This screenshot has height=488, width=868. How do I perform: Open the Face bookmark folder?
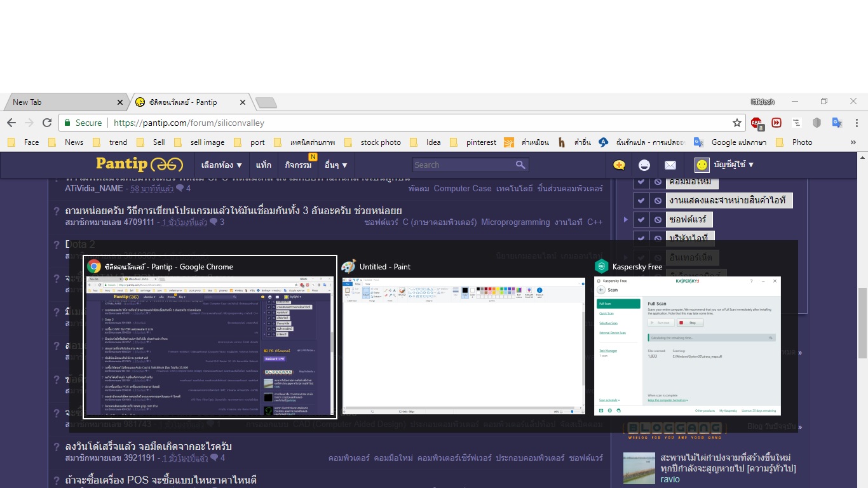[24, 142]
